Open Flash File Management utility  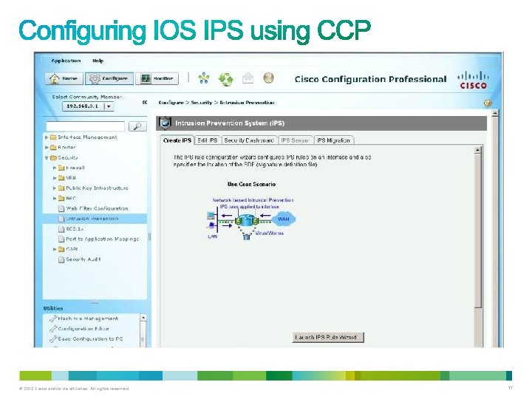click(88, 318)
